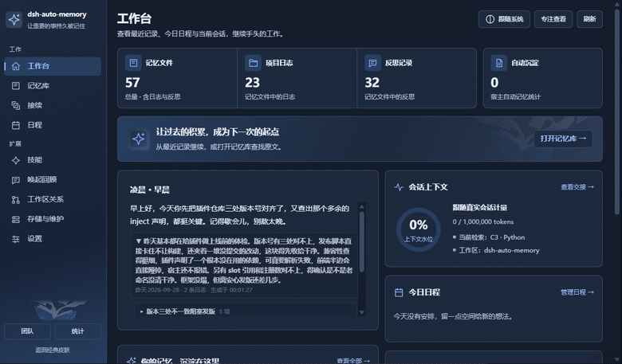Screen dimensions: 622x364
Task: Toggle the 跟随系统 theme button
Action: pyautogui.click(x=504, y=19)
